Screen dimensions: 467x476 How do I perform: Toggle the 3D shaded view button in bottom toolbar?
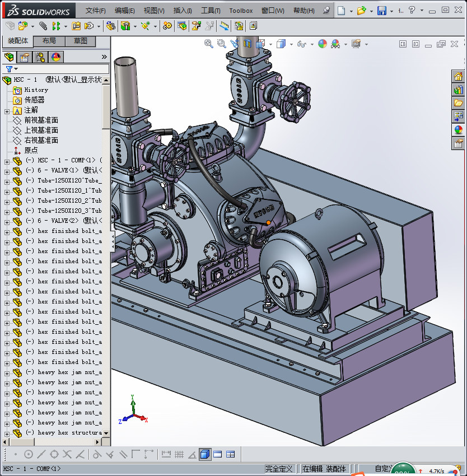(x=205, y=454)
